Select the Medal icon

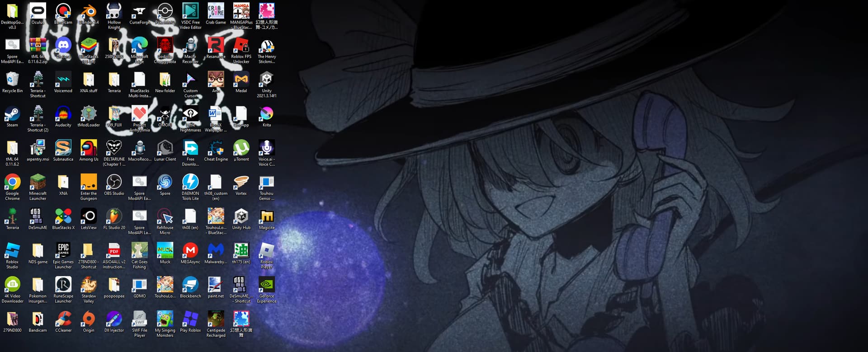tap(241, 80)
